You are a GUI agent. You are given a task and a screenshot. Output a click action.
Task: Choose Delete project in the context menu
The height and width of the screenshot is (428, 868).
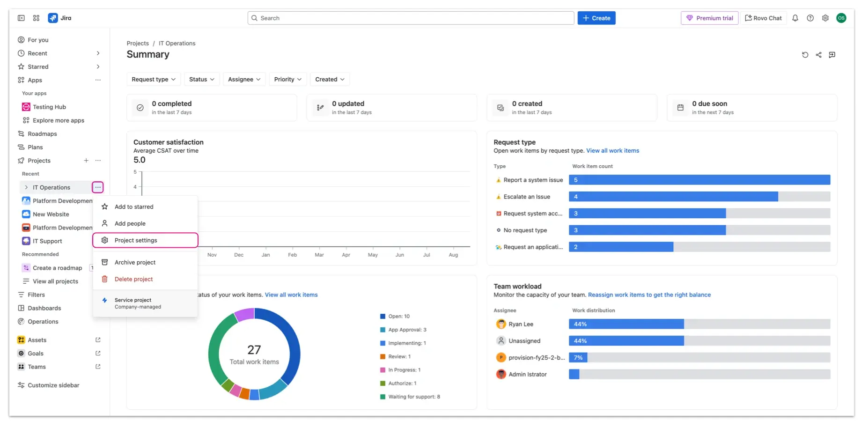coord(133,279)
